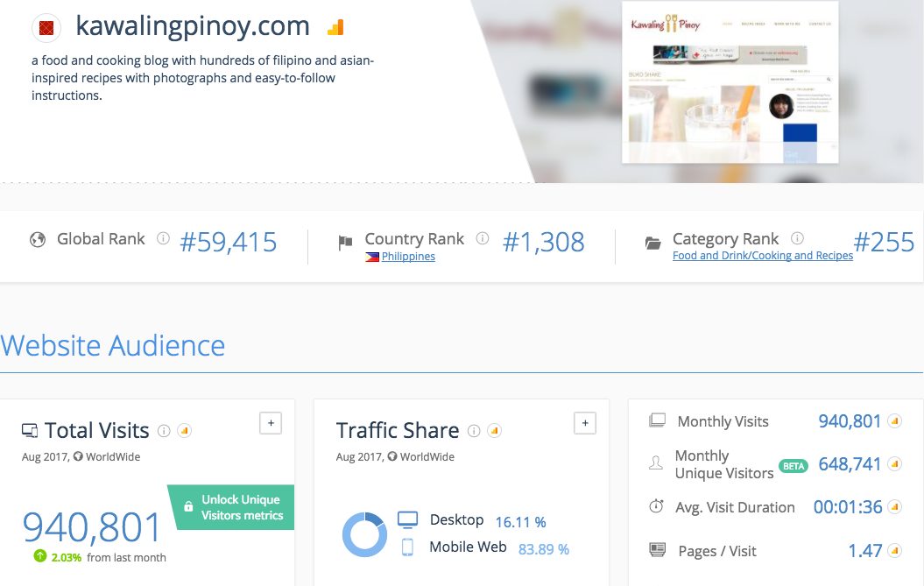Click the Mobile Web phone icon
This screenshot has width=924, height=586.
[x=407, y=547]
